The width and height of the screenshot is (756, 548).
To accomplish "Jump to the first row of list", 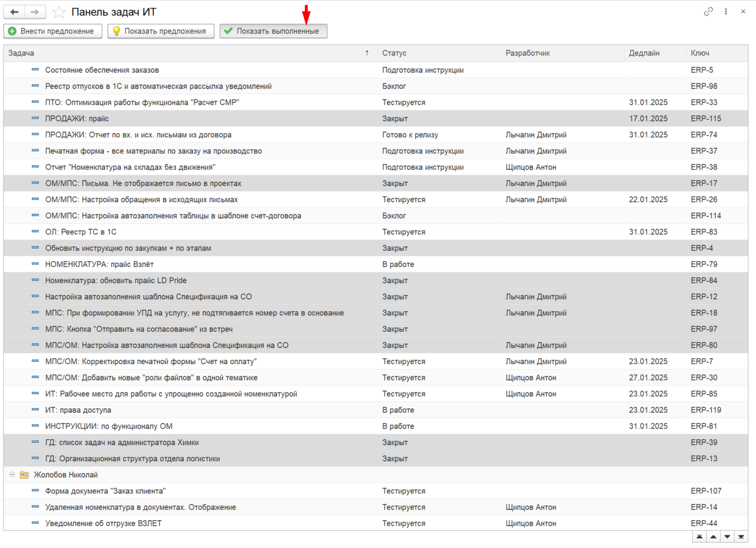I will pos(700,537).
